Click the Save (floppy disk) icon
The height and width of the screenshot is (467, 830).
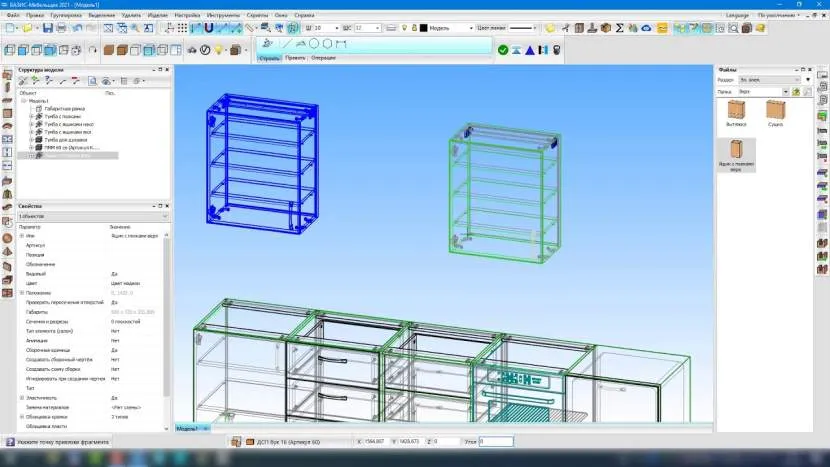click(47, 28)
